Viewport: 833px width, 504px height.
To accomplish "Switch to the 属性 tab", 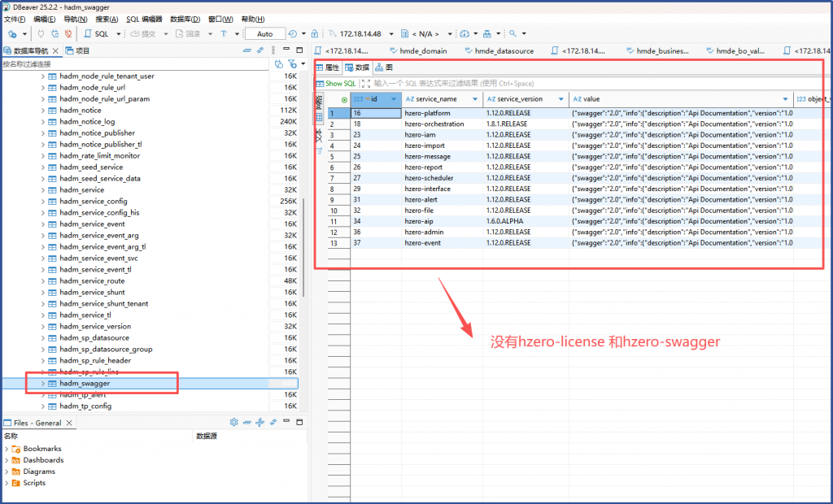I will (328, 67).
